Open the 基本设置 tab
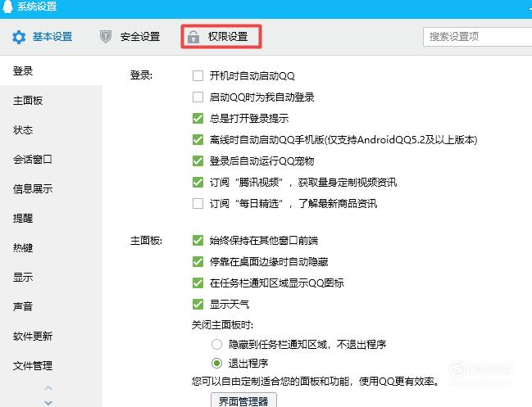 (x=43, y=37)
